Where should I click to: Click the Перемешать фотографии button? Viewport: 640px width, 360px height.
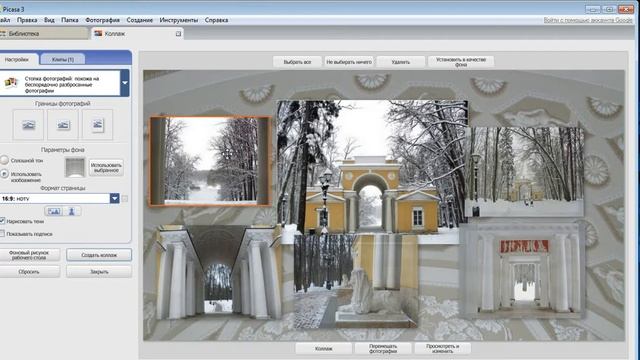[383, 349]
